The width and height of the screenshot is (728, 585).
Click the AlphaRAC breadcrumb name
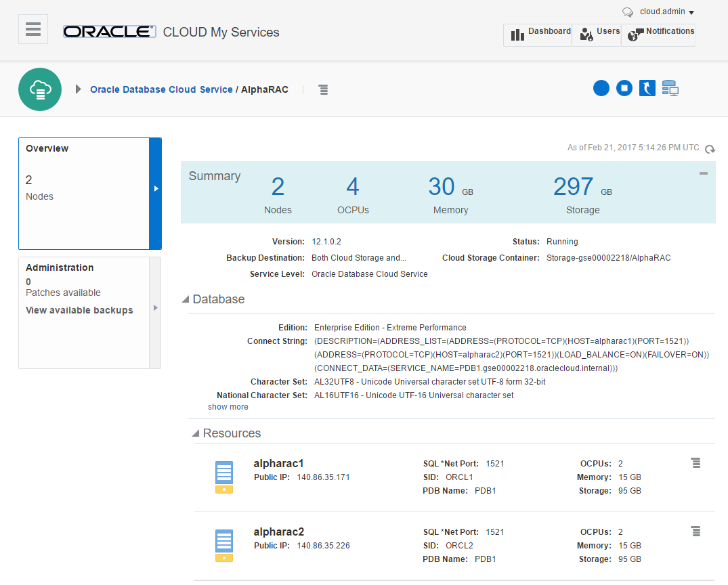(x=265, y=89)
